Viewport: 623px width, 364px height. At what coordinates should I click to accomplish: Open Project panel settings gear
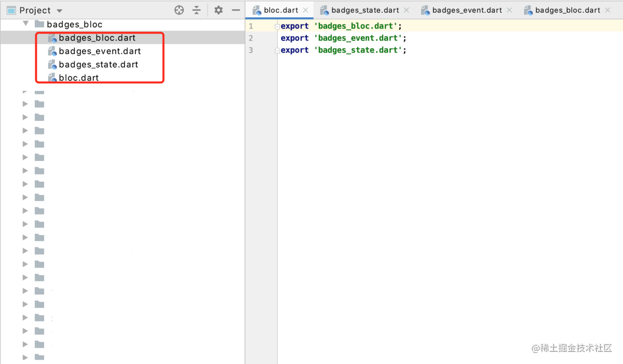218,10
